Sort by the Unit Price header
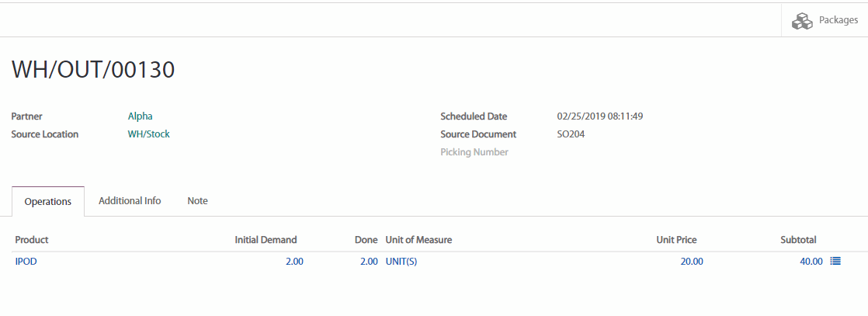Screen dimensions: 868x316 [x=676, y=240]
